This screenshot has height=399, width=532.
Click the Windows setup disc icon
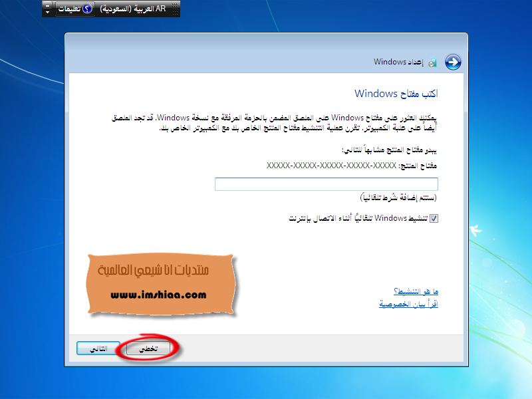tap(433, 63)
